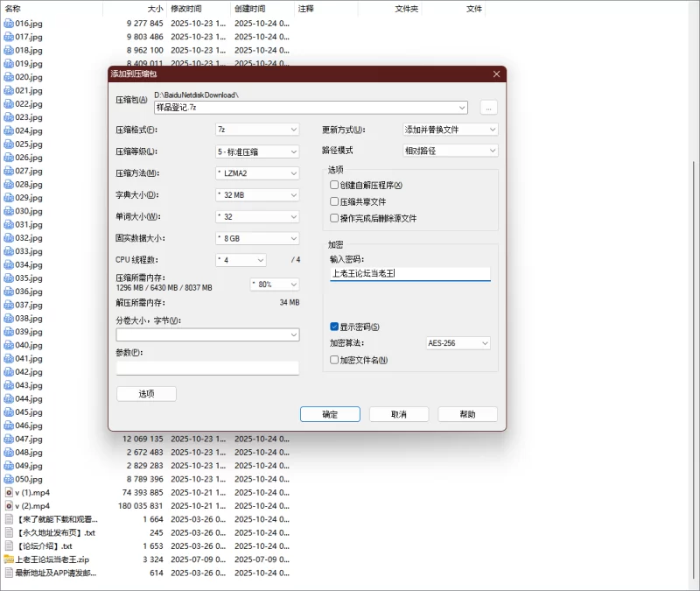Click the 上老王论坛当老王.zip archive icon

pos(9,559)
